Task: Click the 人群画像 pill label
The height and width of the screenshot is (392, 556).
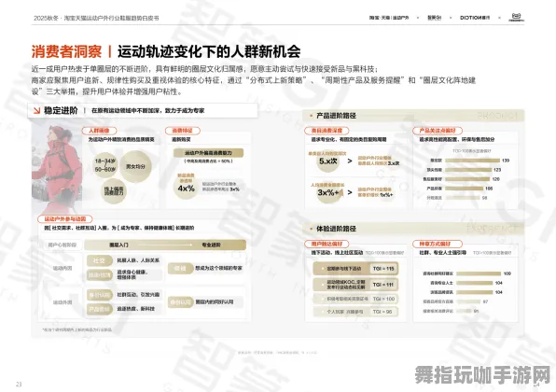Action: [x=99, y=131]
